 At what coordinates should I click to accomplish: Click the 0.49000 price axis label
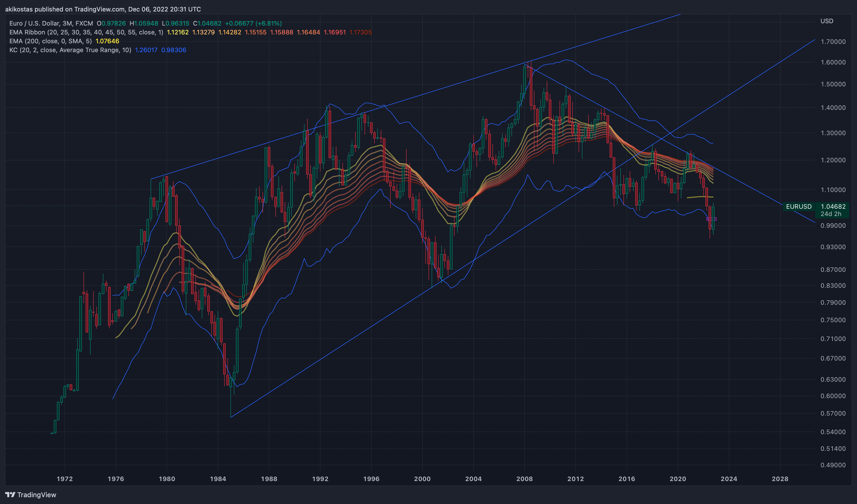coord(833,465)
